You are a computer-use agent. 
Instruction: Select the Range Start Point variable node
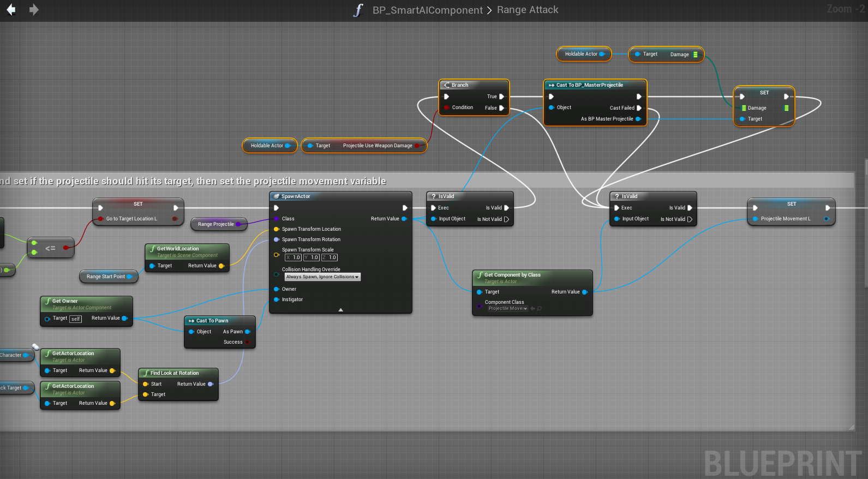(105, 277)
